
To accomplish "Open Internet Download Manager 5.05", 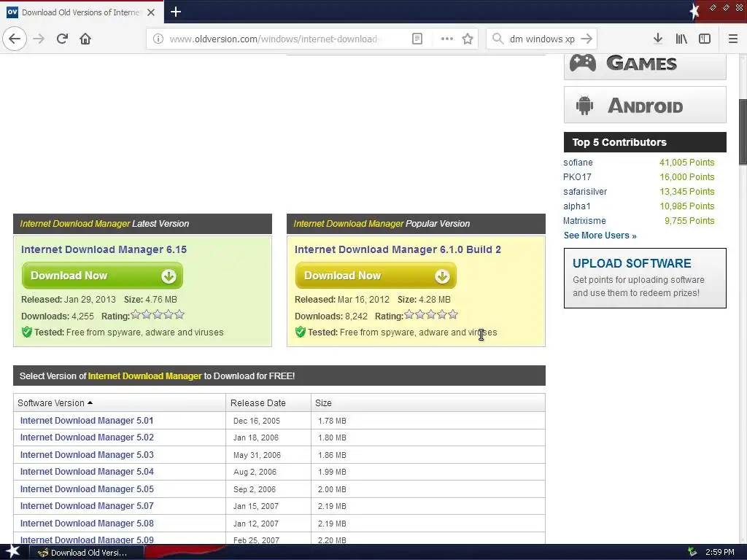I will click(x=87, y=489).
